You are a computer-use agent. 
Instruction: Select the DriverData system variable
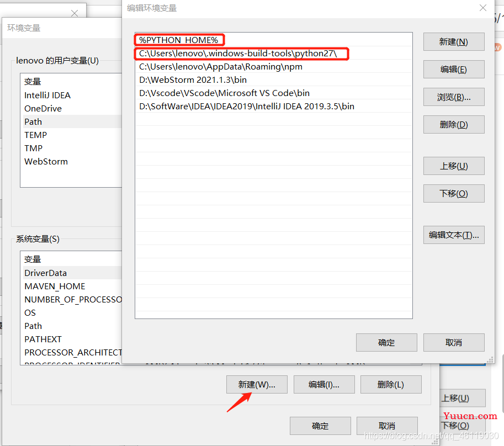(71, 273)
